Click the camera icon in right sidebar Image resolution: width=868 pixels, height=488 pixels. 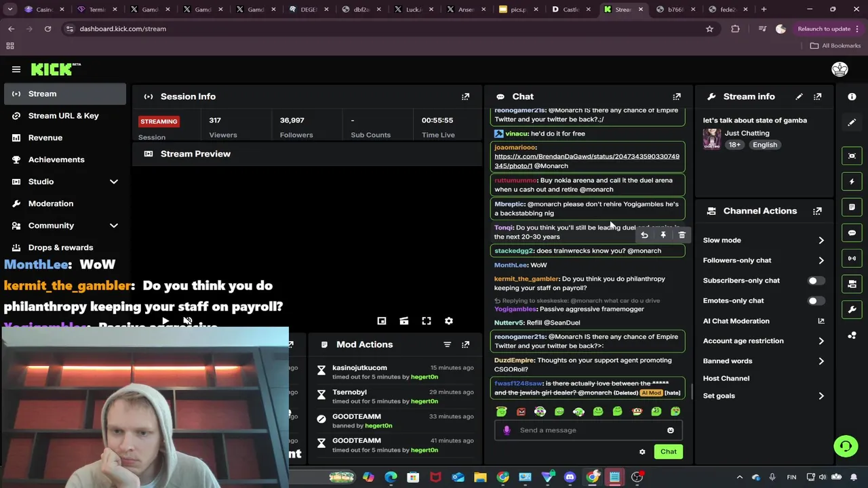[852, 284]
